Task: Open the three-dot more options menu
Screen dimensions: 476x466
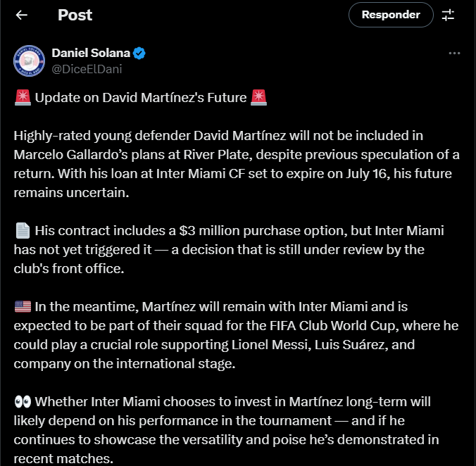Action: (454, 53)
